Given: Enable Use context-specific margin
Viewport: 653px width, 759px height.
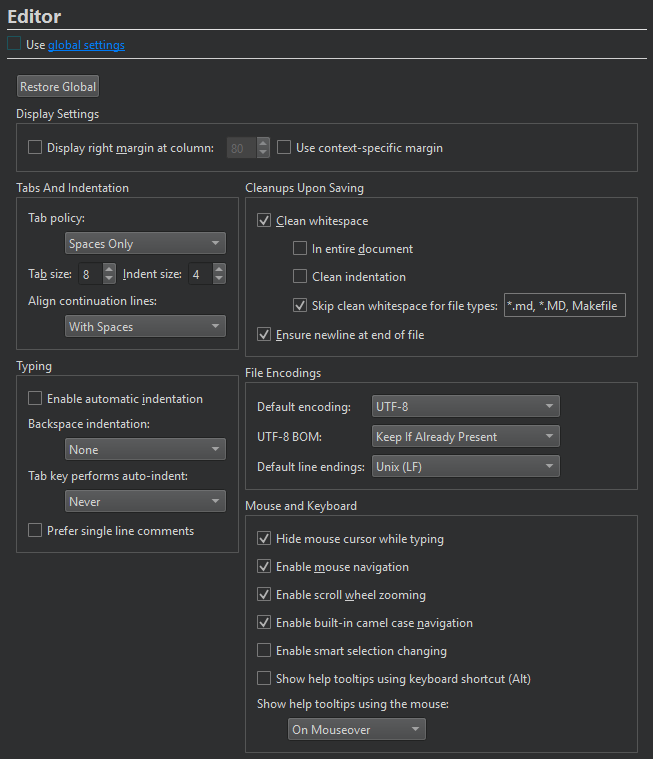Looking at the screenshot, I should pyautogui.click(x=284, y=148).
